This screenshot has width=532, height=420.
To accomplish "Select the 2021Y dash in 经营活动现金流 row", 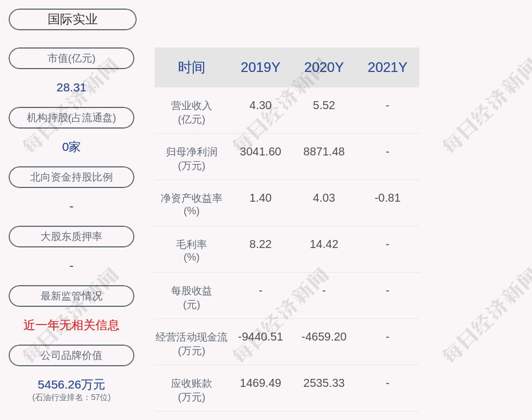I will pyautogui.click(x=387, y=337).
